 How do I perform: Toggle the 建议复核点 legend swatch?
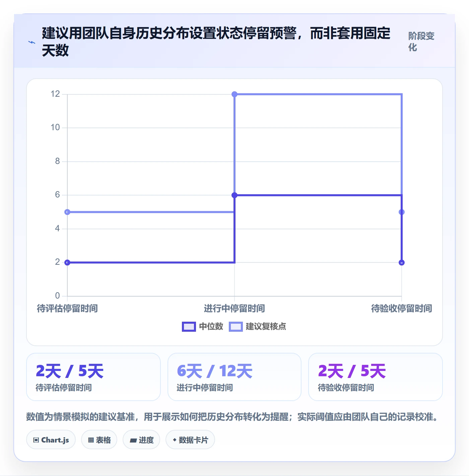point(236,327)
